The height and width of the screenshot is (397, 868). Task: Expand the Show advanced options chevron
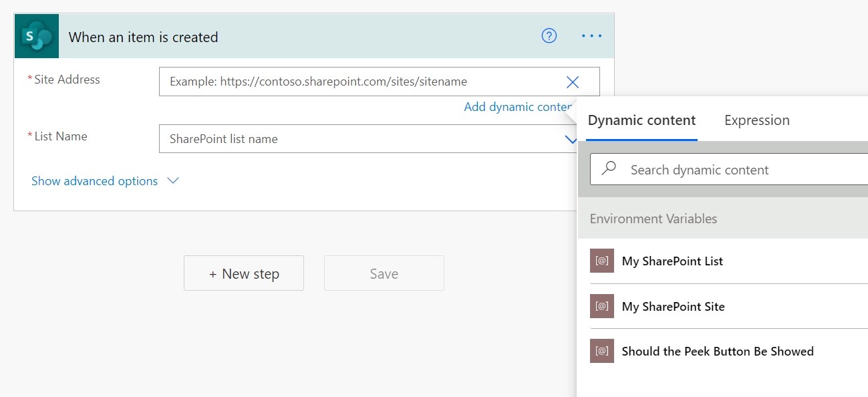[173, 181]
